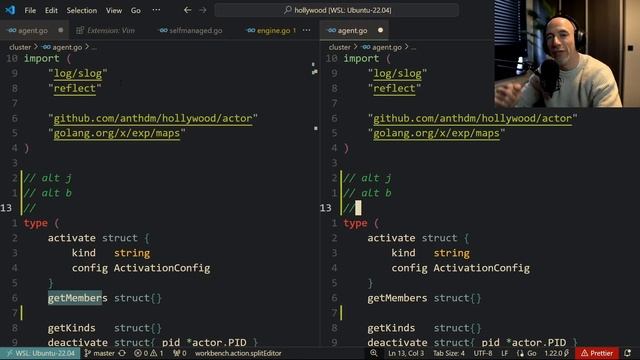Click the "type (" keyword in right editor
This screenshot has height=360, width=640.
point(361,223)
